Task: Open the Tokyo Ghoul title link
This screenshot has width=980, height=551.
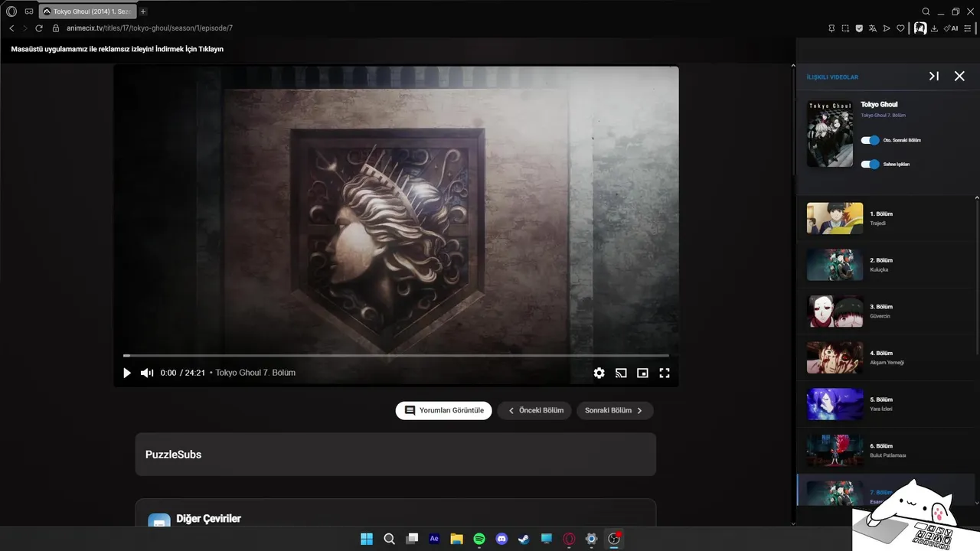Action: click(879, 104)
